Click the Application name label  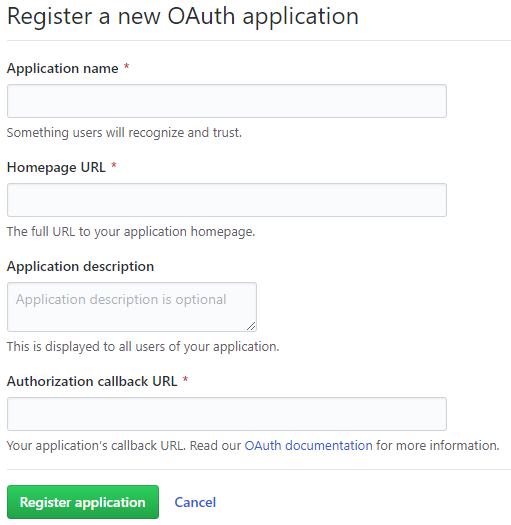[x=63, y=68]
